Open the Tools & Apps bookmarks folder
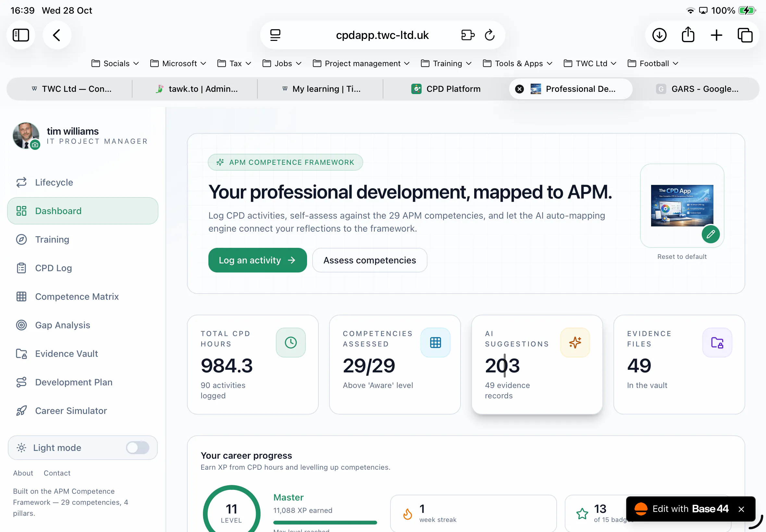Image resolution: width=766 pixels, height=532 pixels. click(518, 63)
